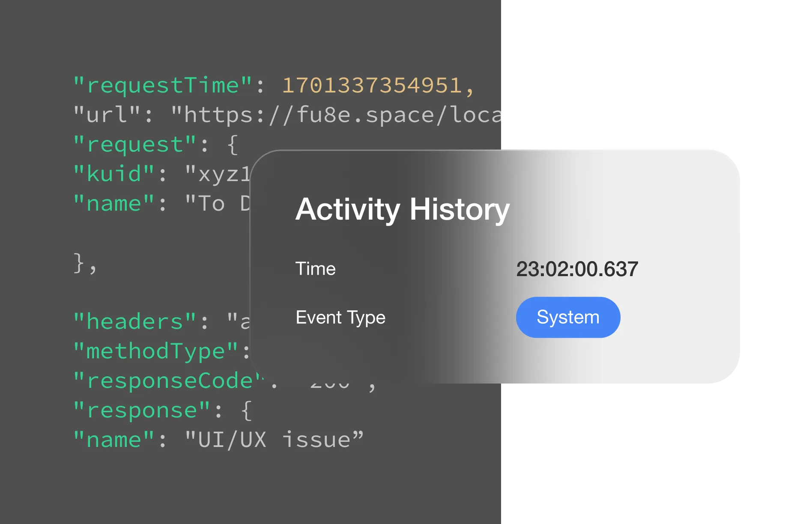Image resolution: width=812 pixels, height=524 pixels.
Task: Toggle the Event Type pill to change it
Action: pos(568,317)
